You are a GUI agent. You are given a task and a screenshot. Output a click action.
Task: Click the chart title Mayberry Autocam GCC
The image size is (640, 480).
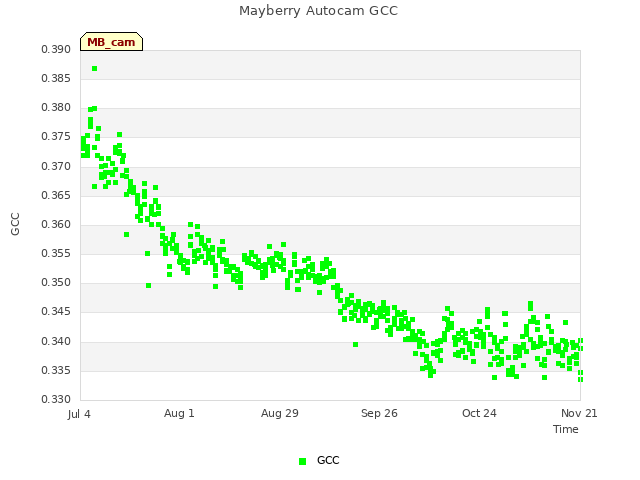point(318,11)
